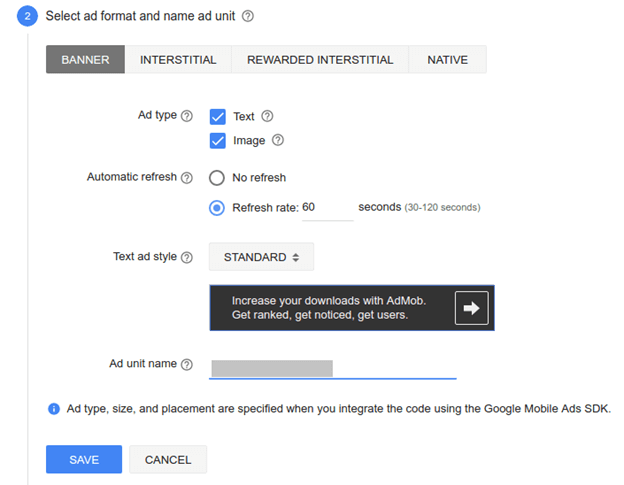The width and height of the screenshot is (624, 485).
Task: Select the No refresh option
Action: tap(217, 178)
